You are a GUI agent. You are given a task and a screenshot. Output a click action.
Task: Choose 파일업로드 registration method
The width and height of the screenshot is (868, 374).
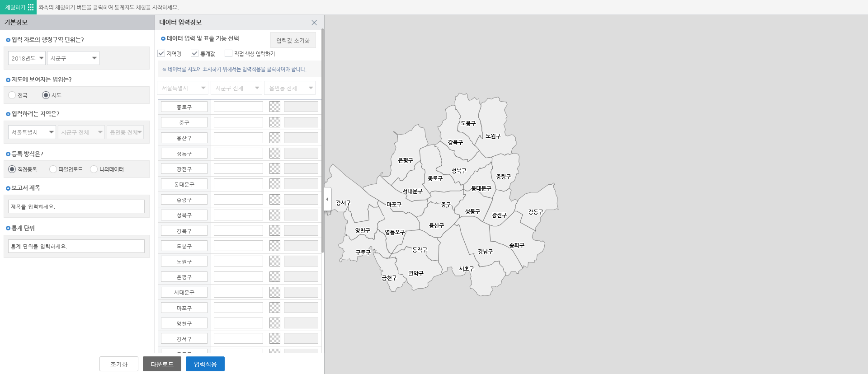click(x=53, y=169)
